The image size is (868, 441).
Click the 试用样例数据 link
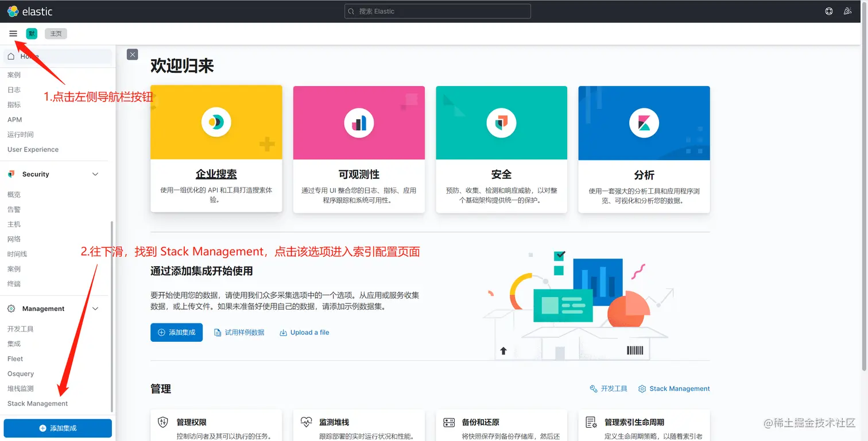pyautogui.click(x=239, y=333)
